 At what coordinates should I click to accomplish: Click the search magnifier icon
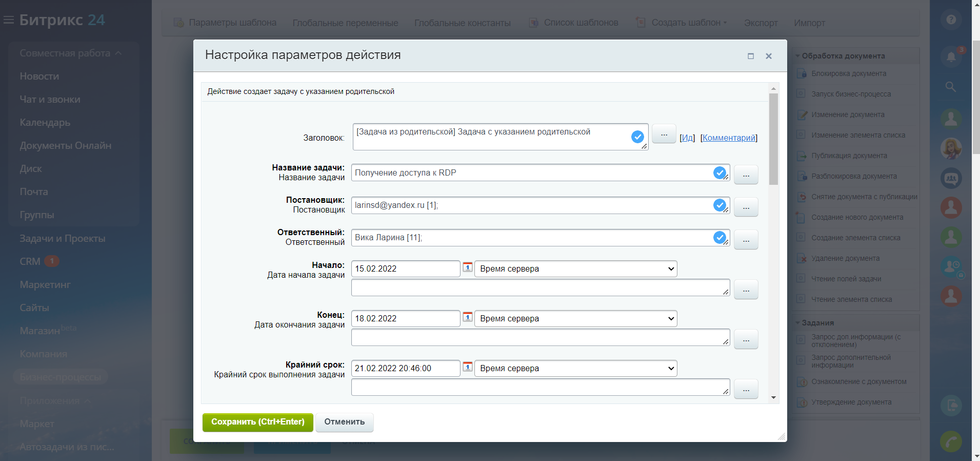pyautogui.click(x=951, y=87)
